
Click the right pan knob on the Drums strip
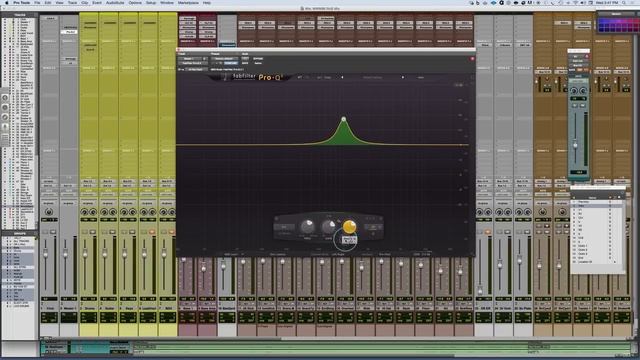click(93, 212)
